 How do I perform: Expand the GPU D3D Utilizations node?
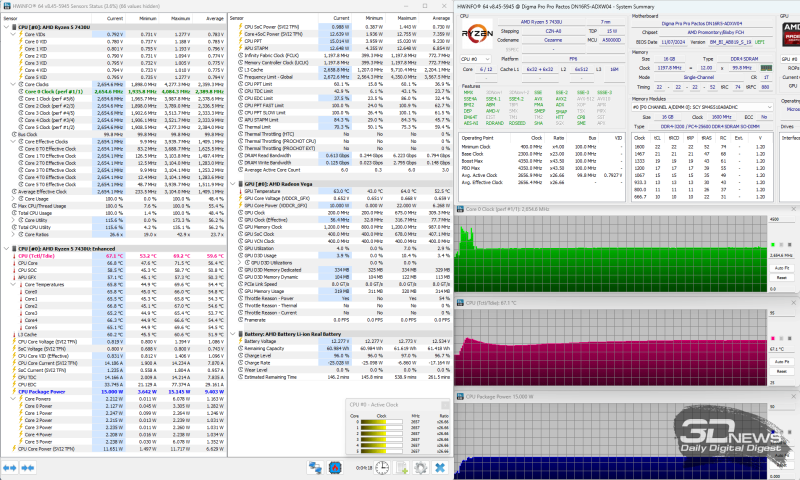(x=240, y=263)
